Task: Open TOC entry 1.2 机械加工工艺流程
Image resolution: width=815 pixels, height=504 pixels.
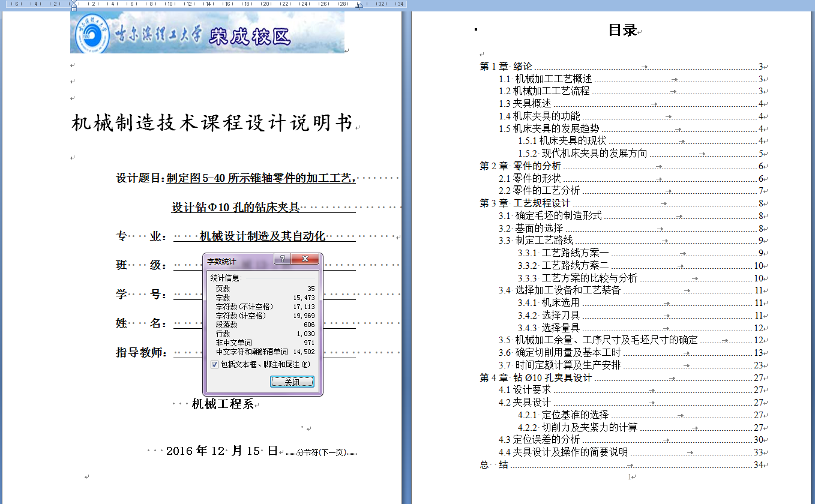Action: pos(631,91)
